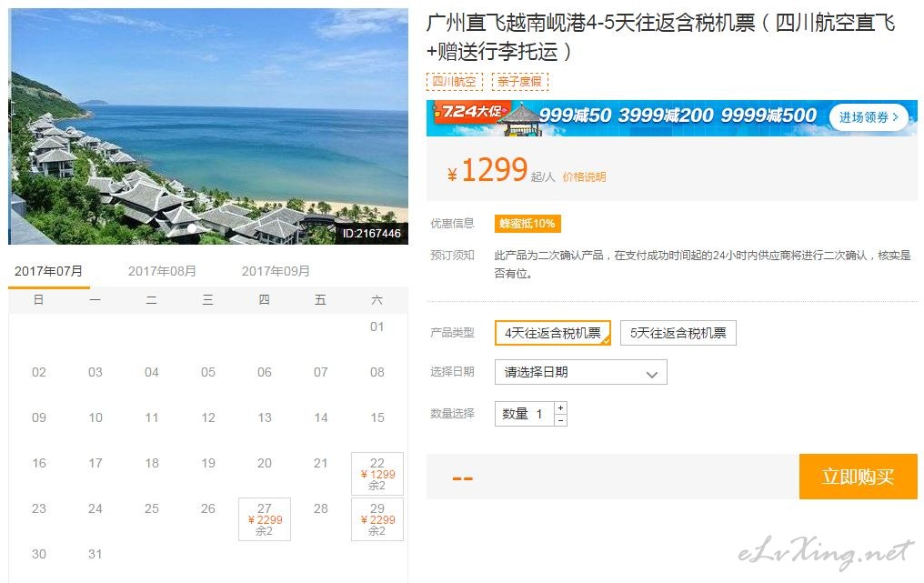Click the 六 Saturday column header
This screenshot has width=924, height=583.
377,300
